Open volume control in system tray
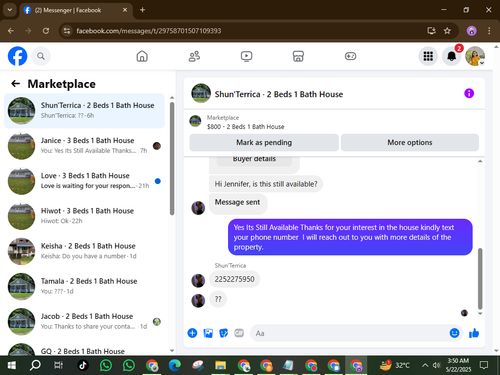Viewport: 500px width, 375px height. pyautogui.click(x=436, y=365)
